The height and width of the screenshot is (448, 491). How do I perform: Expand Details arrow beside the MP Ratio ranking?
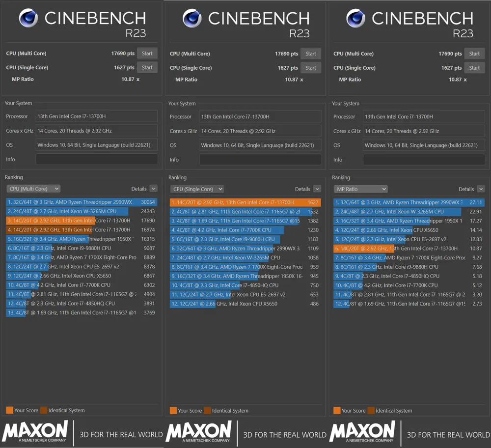click(481, 189)
